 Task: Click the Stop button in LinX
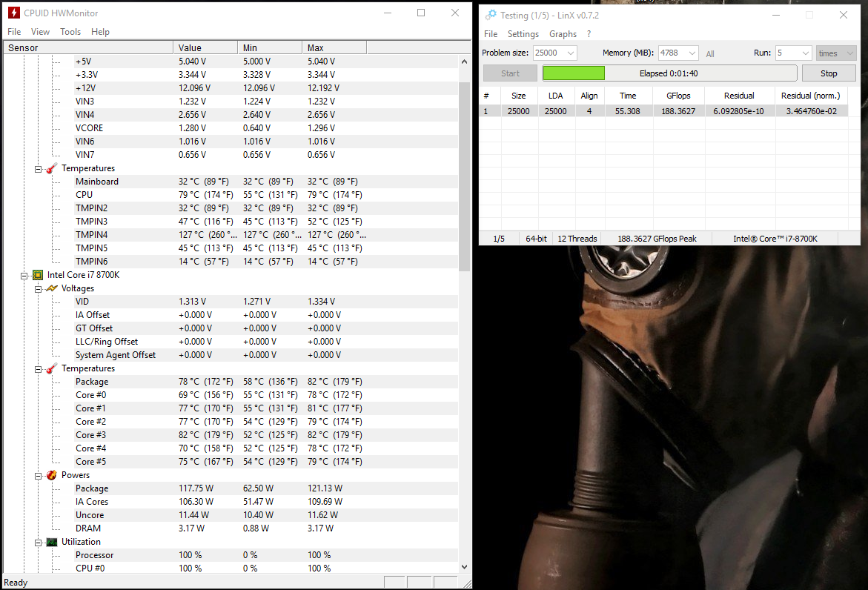pos(828,73)
